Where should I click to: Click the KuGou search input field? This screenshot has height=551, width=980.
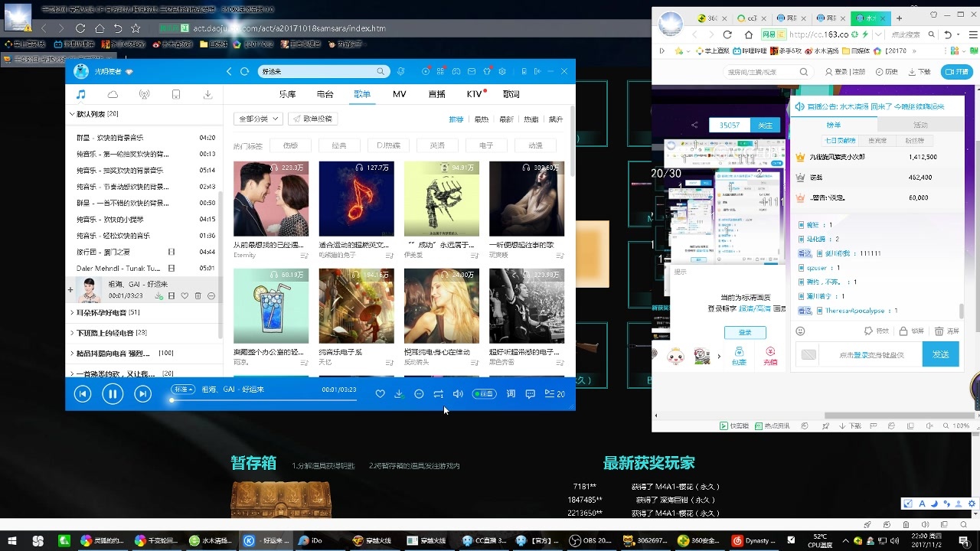317,71
